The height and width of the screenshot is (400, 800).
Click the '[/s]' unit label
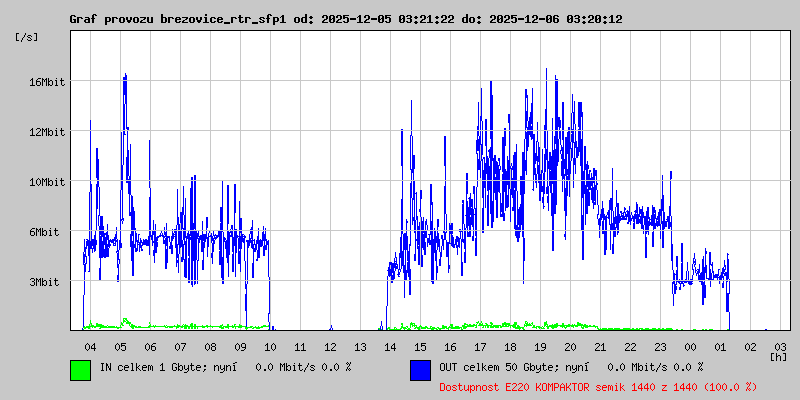pos(27,37)
